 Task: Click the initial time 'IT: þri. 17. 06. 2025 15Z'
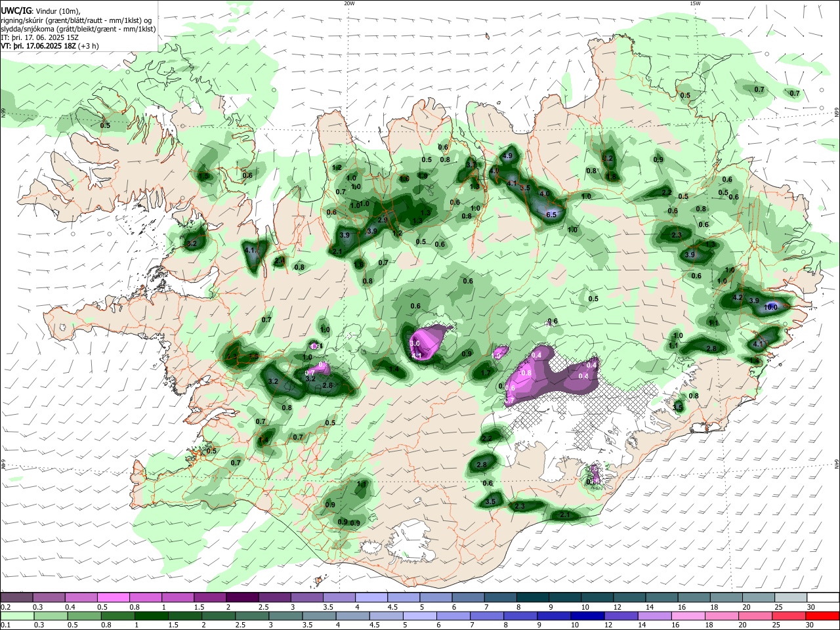(39, 37)
